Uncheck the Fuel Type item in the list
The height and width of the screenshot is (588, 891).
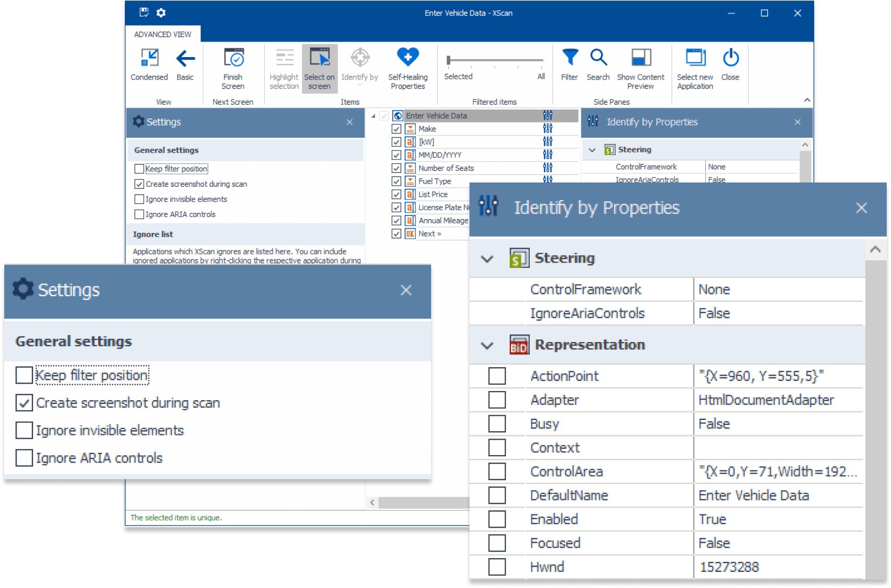coord(396,181)
